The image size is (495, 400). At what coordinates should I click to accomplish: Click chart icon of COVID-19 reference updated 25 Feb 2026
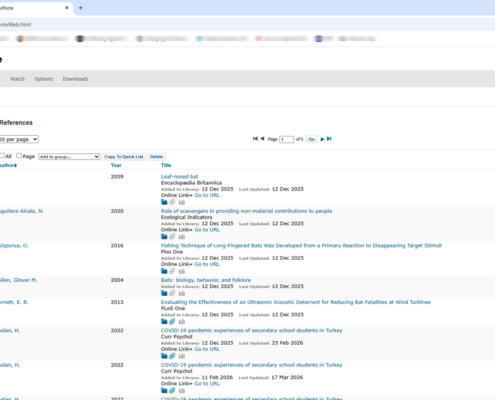[x=182, y=356]
